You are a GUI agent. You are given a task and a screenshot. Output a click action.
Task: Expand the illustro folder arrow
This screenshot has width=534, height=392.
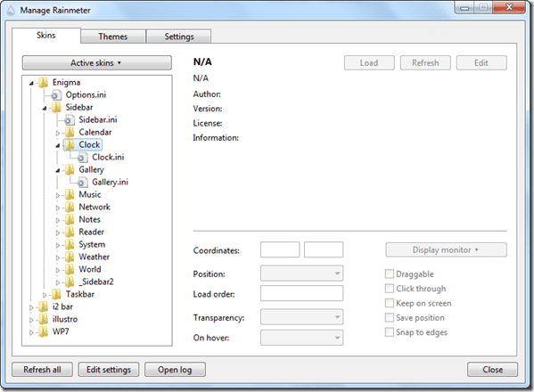31,320
